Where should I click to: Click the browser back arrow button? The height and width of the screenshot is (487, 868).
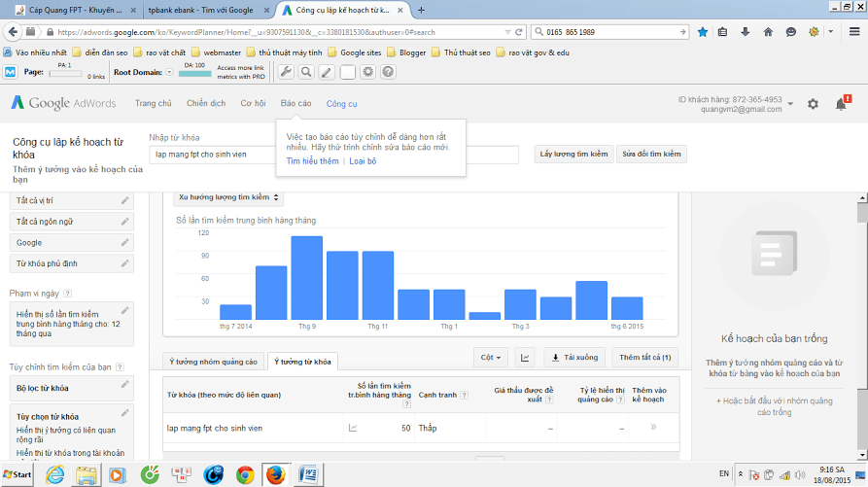[13, 31]
